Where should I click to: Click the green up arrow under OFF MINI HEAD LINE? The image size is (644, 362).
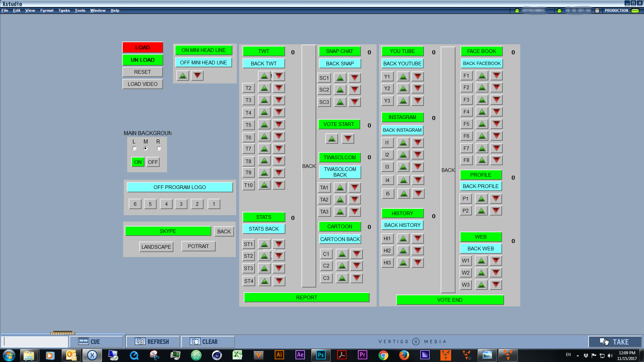[183, 76]
